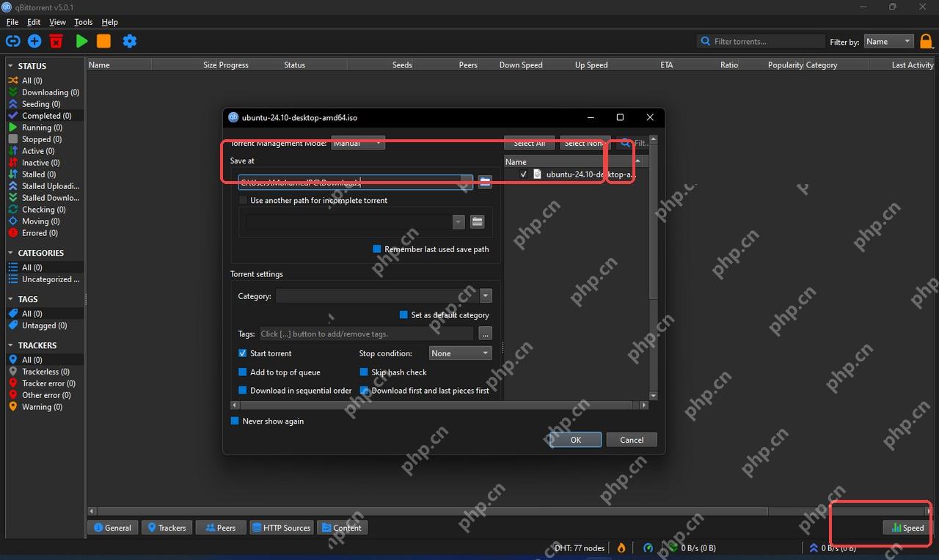Toggle Add to top of queue

pyautogui.click(x=243, y=372)
